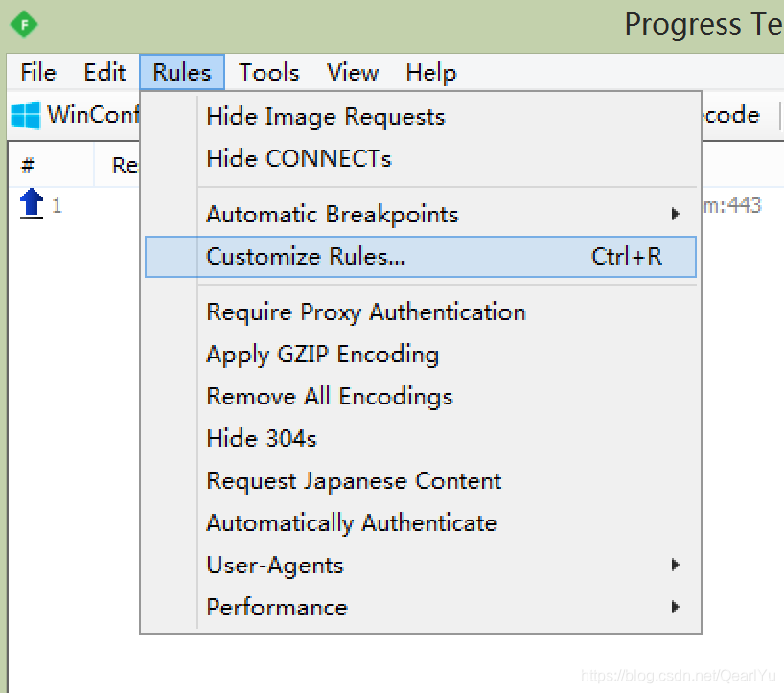Expand Automatic Breakpoints submenu
Screen dimensions: 784x693
point(421,215)
